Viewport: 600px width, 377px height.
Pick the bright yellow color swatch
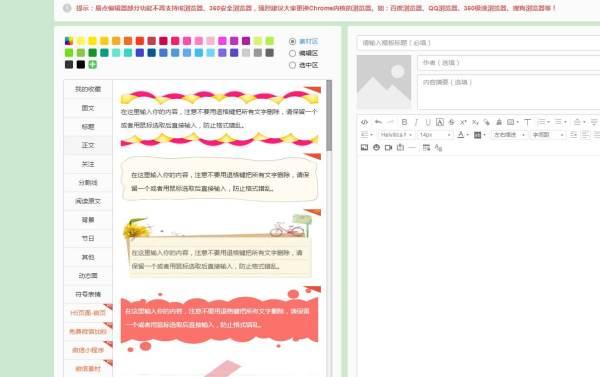pos(93,41)
